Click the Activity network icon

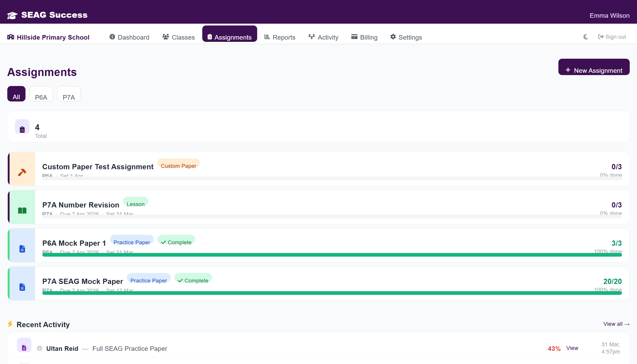(x=311, y=37)
